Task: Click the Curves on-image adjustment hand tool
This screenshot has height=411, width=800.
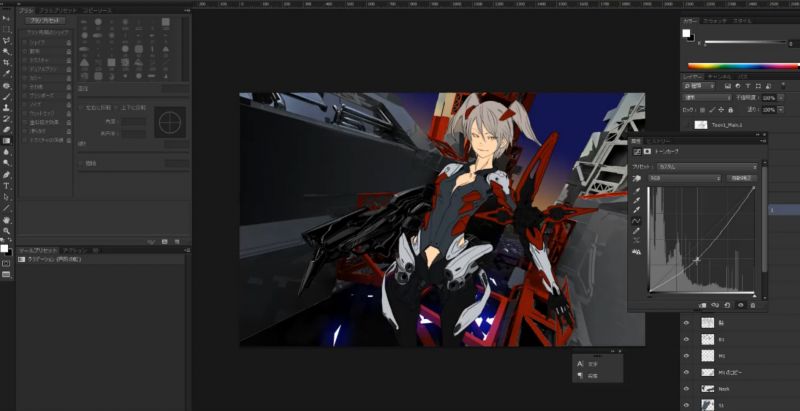Action: coord(637,178)
